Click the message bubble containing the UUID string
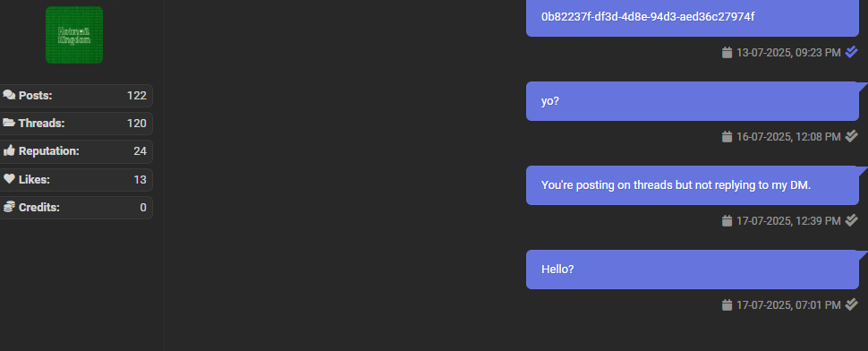Image resolution: width=868 pixels, height=351 pixels. (x=692, y=18)
